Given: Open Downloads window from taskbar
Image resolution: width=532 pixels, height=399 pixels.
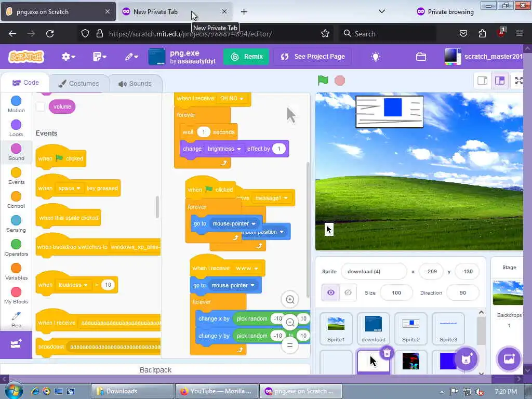Looking at the screenshot, I should 132,391.
